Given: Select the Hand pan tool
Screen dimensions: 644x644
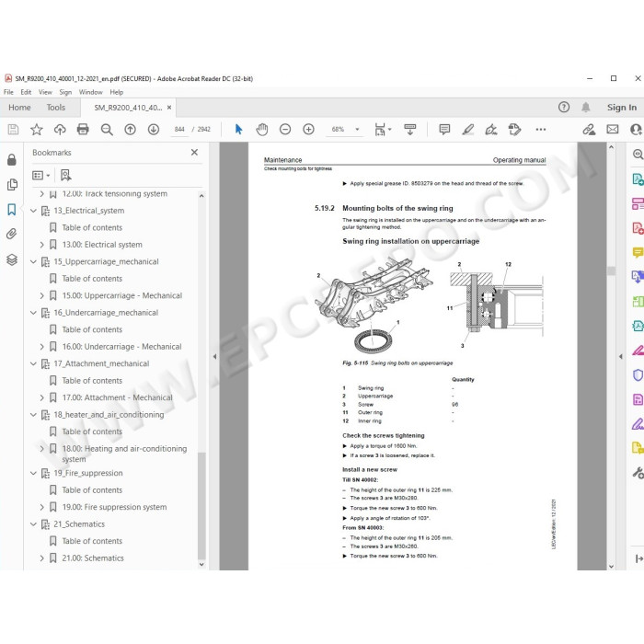Looking at the screenshot, I should pyautogui.click(x=261, y=130).
